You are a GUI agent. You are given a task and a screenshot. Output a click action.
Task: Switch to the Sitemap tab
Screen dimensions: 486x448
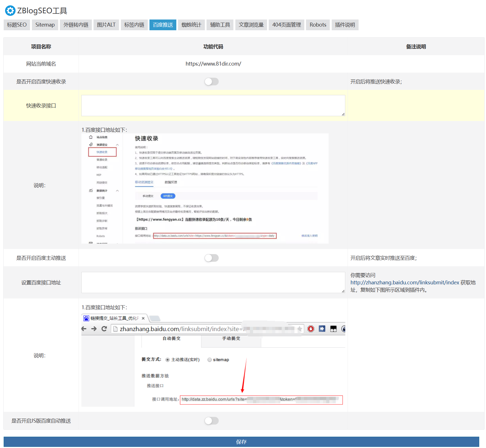tap(45, 25)
